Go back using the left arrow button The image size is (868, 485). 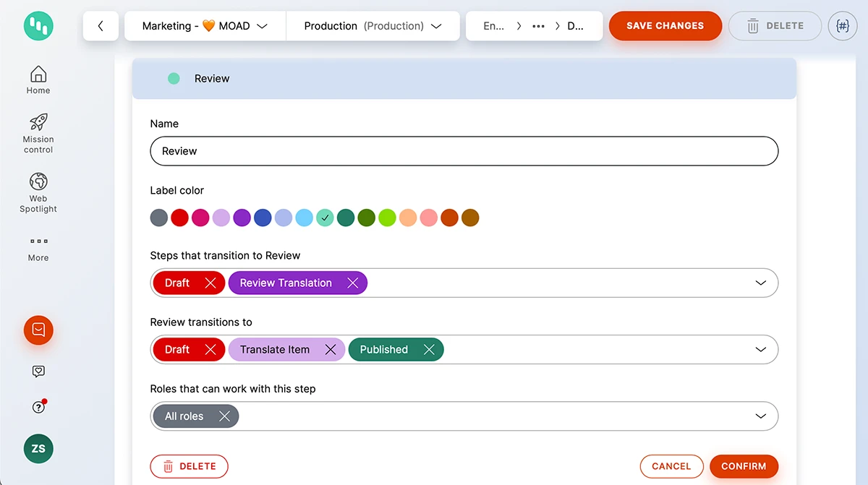101,26
